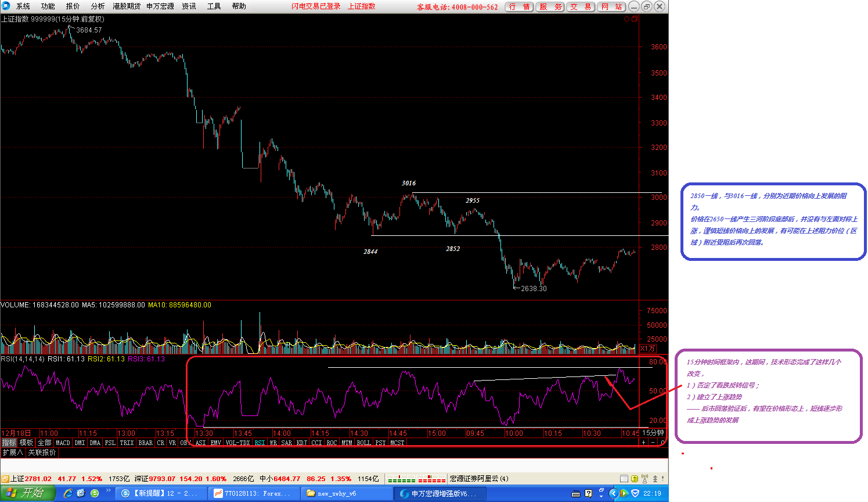Open the 关联报价 tab

[42, 453]
